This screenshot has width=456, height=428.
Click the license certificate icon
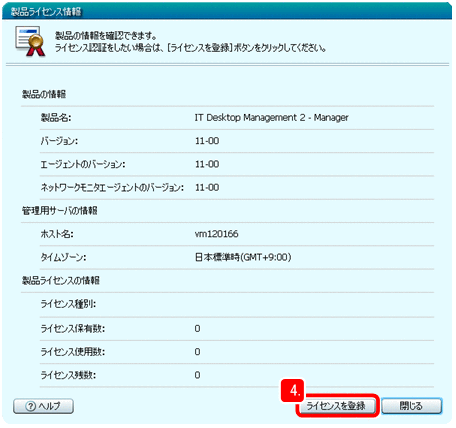[x=30, y=41]
